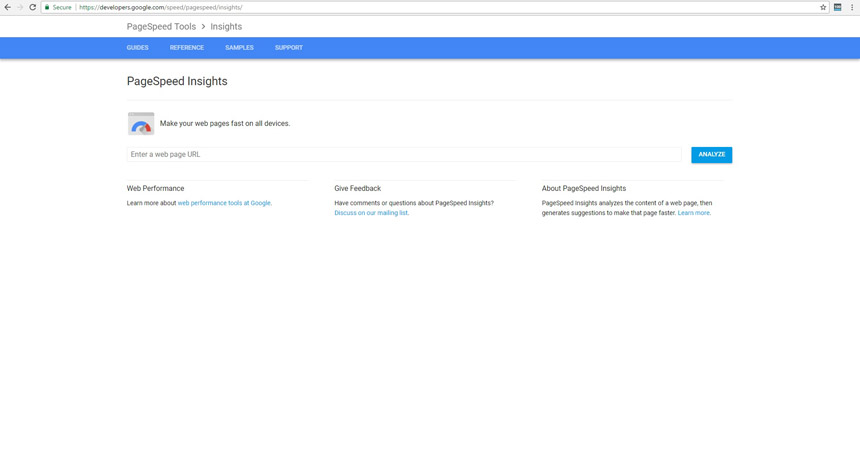Open the PageSpeed Tools breadcrumb
The image size is (860, 470).
tap(161, 26)
